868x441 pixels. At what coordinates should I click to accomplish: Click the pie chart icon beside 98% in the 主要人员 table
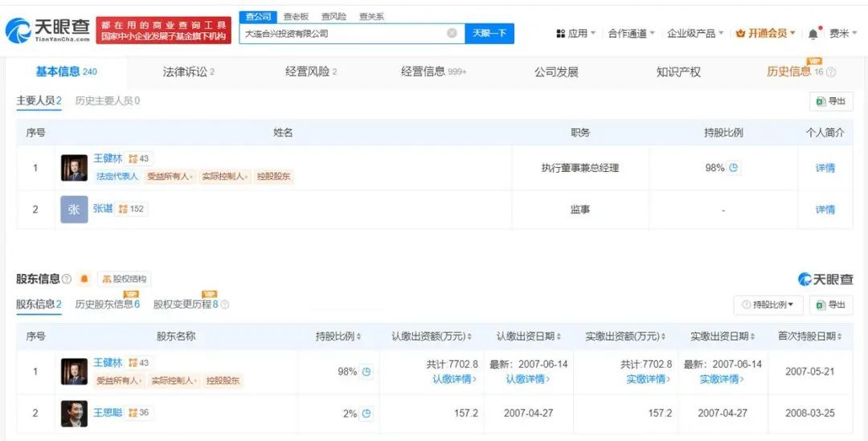(734, 168)
